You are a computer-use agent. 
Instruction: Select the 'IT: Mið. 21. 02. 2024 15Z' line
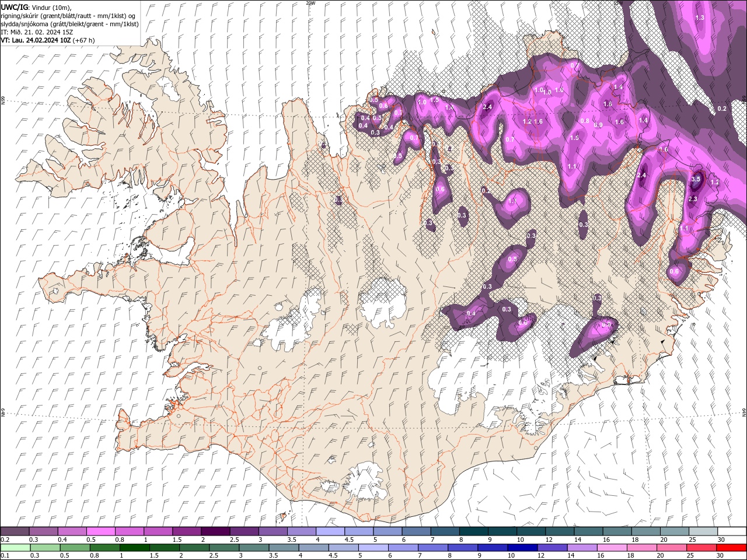click(37, 32)
